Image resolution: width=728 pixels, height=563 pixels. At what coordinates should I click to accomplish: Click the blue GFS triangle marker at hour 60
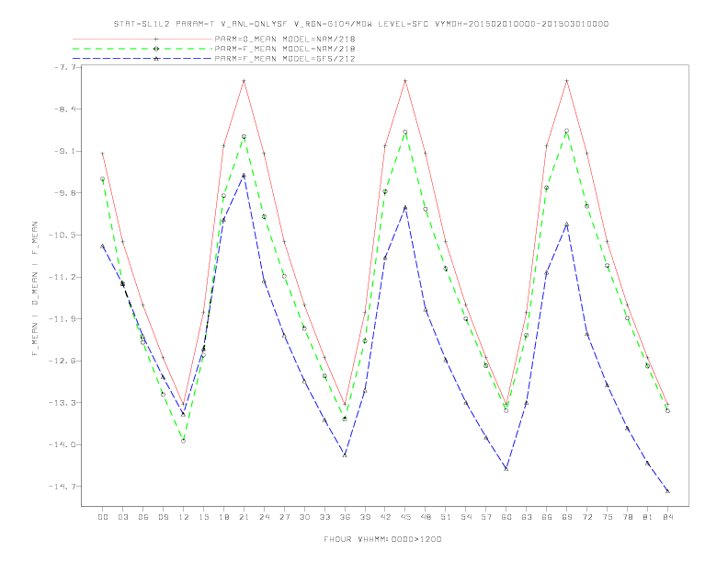click(x=506, y=468)
